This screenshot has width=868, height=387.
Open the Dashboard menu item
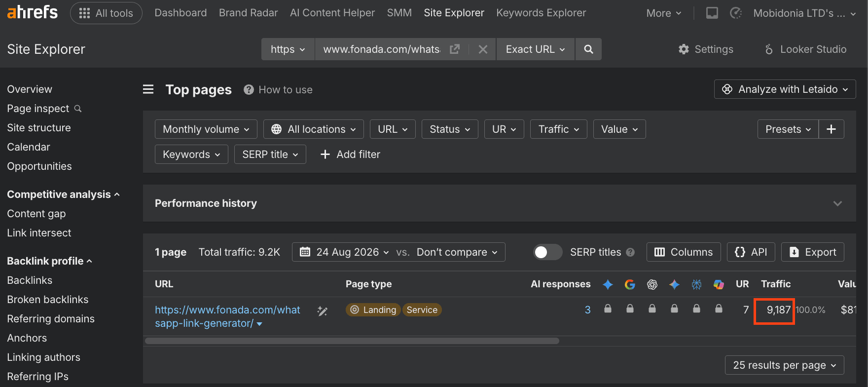(x=181, y=13)
